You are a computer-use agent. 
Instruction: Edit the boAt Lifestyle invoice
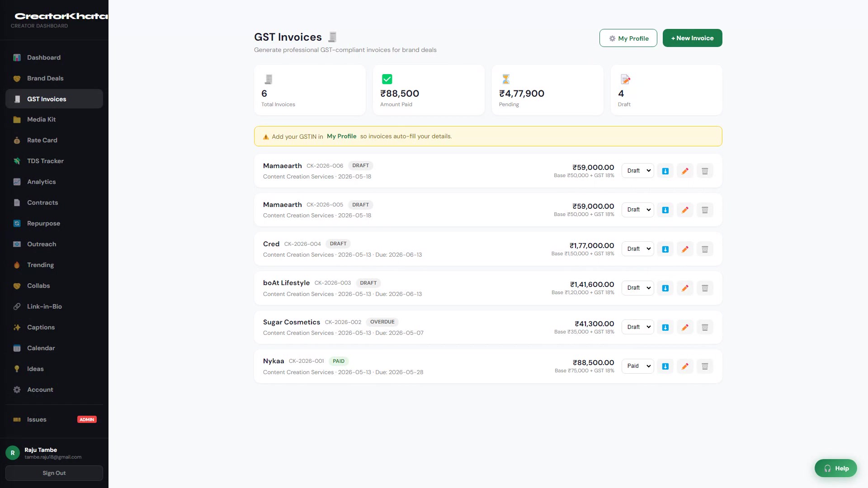pos(685,288)
